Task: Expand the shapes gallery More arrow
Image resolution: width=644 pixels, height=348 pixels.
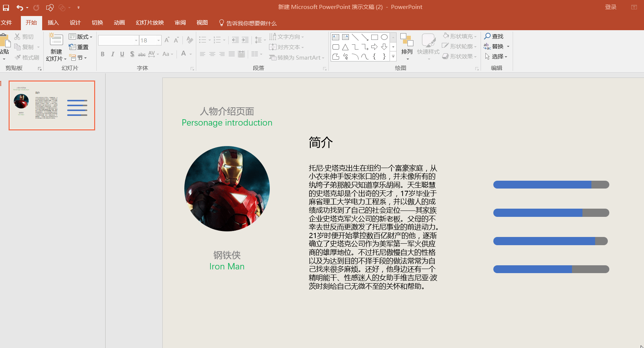Action: coord(393,57)
